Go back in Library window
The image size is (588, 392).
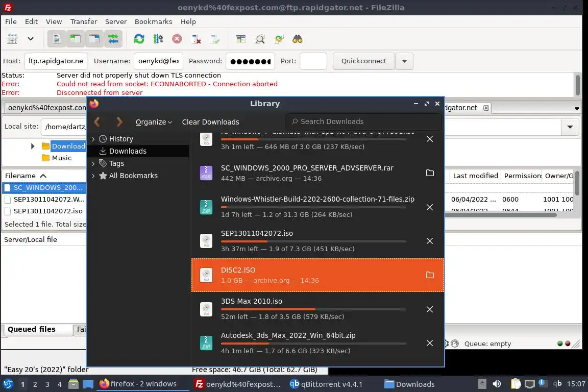97,122
